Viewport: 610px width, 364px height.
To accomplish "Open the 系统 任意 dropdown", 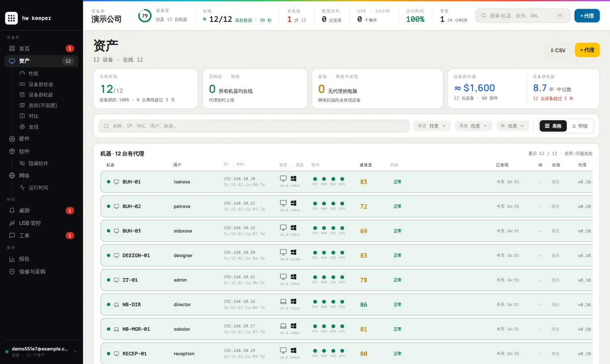I will point(474,126).
